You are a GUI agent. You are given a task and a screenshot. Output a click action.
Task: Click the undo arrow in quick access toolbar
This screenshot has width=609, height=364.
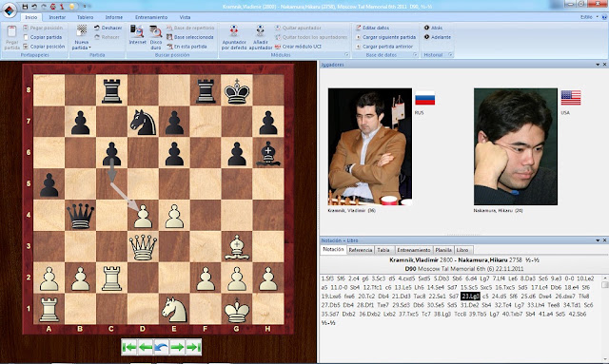(x=34, y=7)
